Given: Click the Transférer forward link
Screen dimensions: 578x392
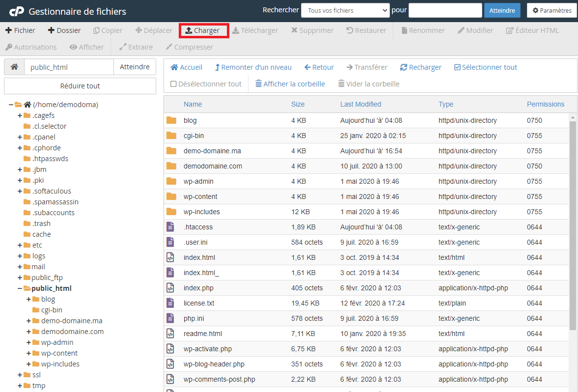Looking at the screenshot, I should point(367,67).
